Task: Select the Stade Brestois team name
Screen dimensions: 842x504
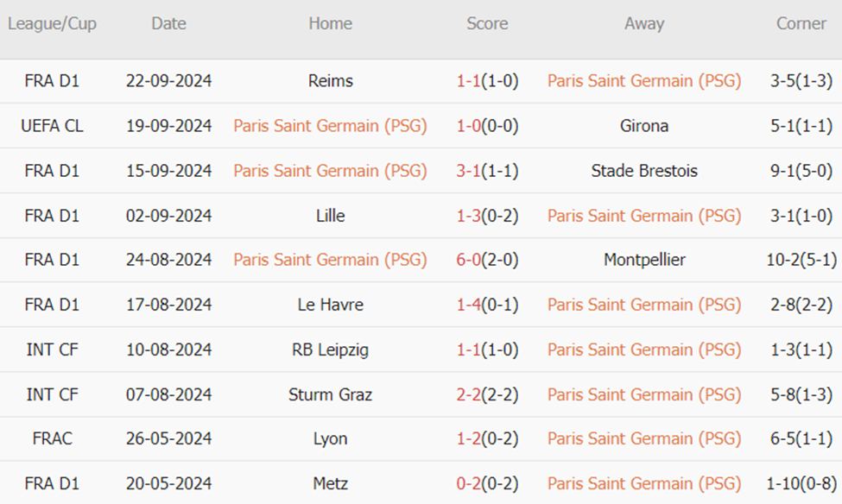Action: coord(644,171)
